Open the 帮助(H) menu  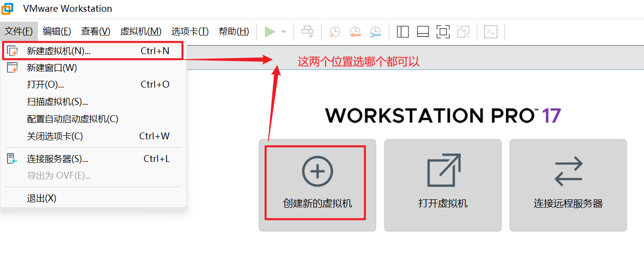(x=234, y=32)
